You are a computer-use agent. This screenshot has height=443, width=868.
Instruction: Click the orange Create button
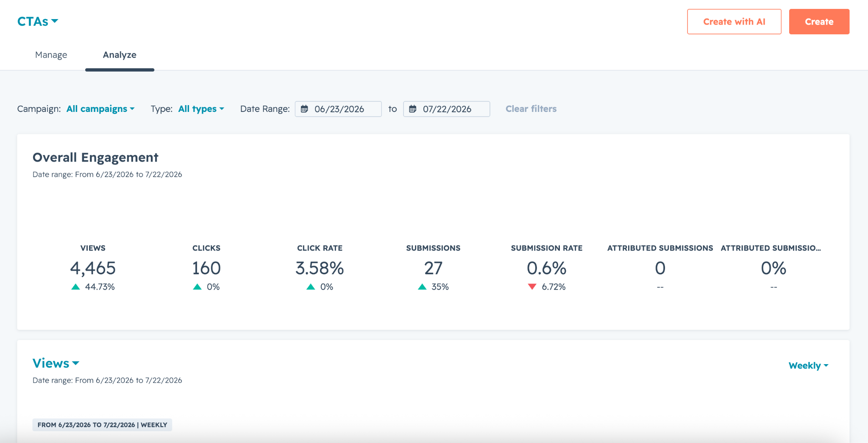[819, 22]
